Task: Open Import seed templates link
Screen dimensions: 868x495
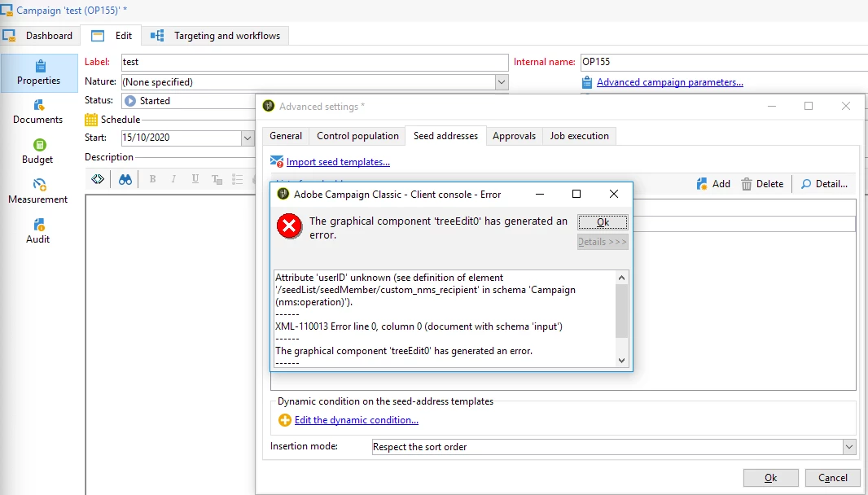Action: pyautogui.click(x=338, y=162)
